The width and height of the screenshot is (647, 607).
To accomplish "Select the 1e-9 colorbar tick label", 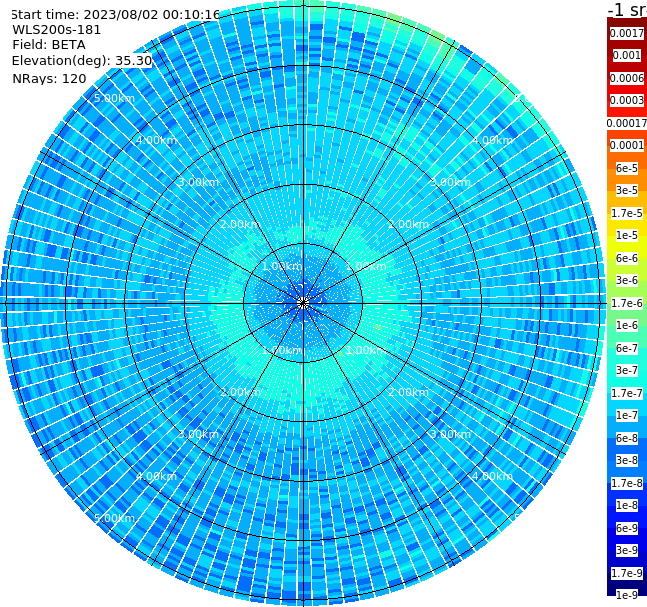I will click(627, 595).
